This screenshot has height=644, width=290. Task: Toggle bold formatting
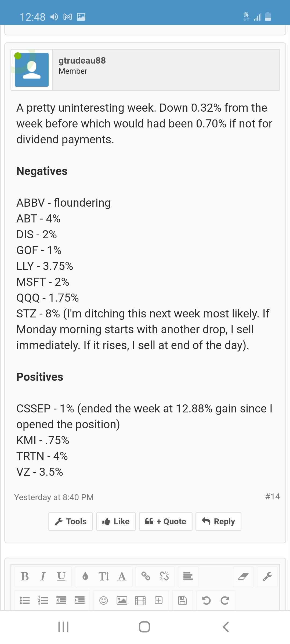pyautogui.click(x=25, y=576)
